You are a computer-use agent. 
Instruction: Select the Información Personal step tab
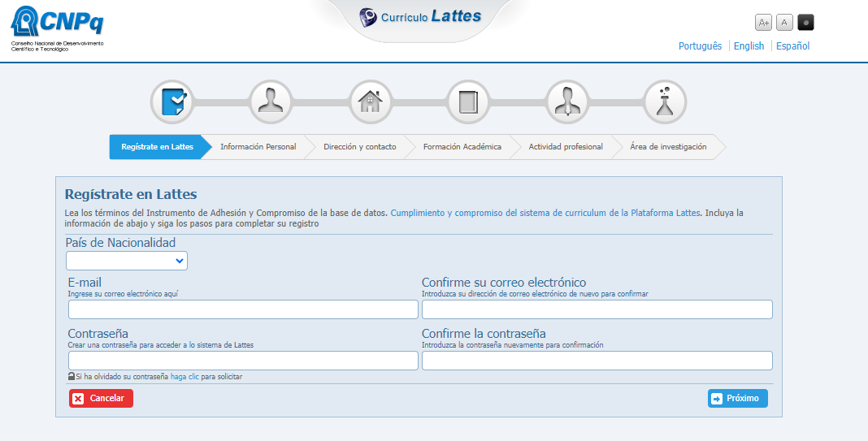pos(258,147)
